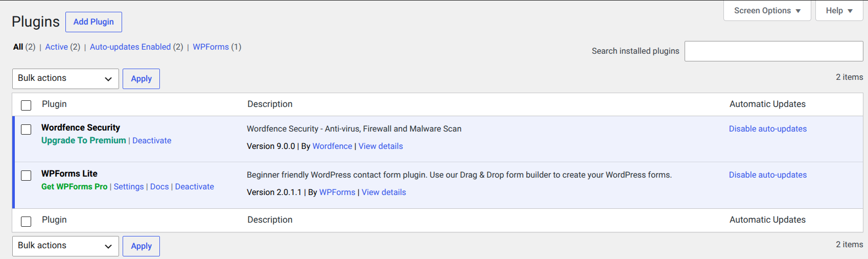The width and height of the screenshot is (868, 259).
Task: Expand the Screen Options panel
Action: pos(767,11)
